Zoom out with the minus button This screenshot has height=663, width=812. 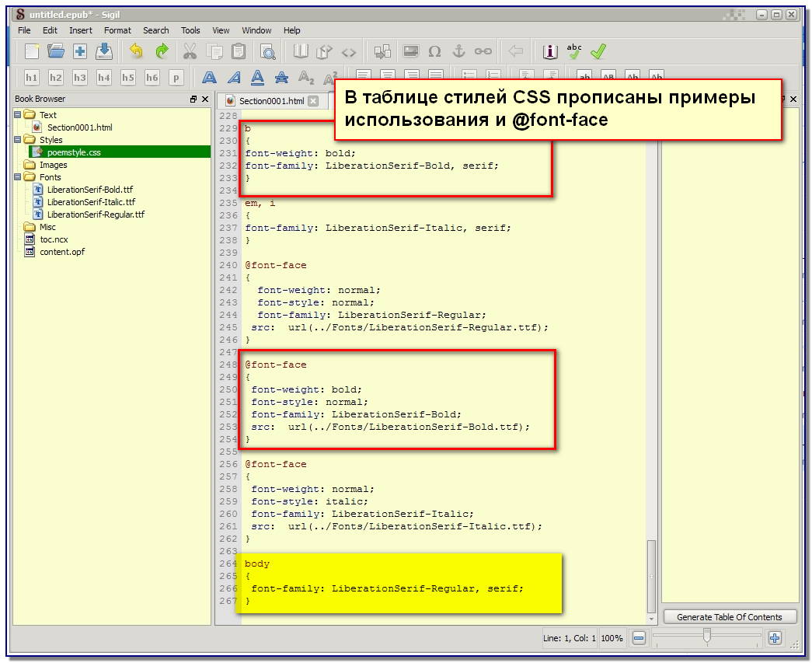[639, 638]
